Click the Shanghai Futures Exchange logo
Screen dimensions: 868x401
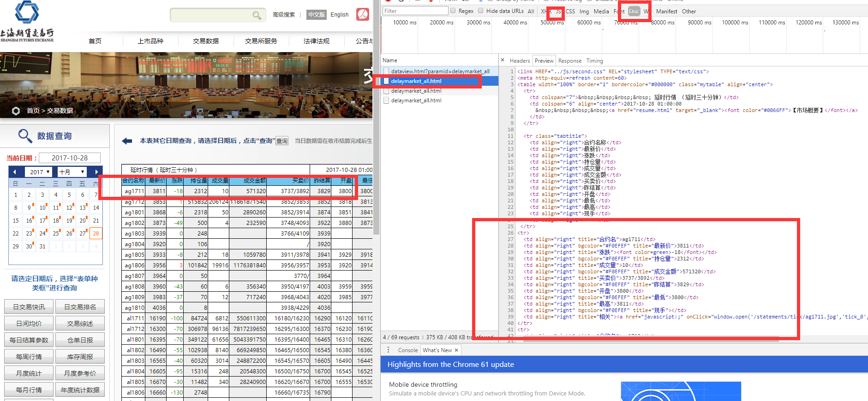click(x=27, y=22)
